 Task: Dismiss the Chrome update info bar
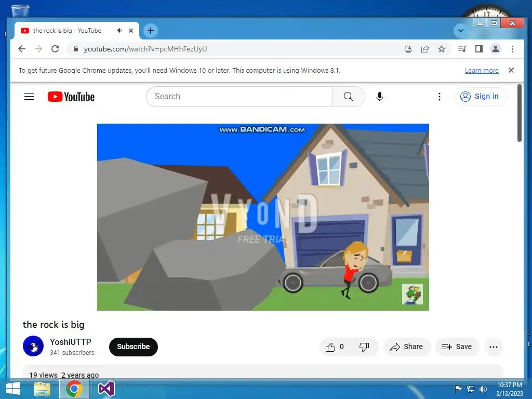tap(511, 70)
